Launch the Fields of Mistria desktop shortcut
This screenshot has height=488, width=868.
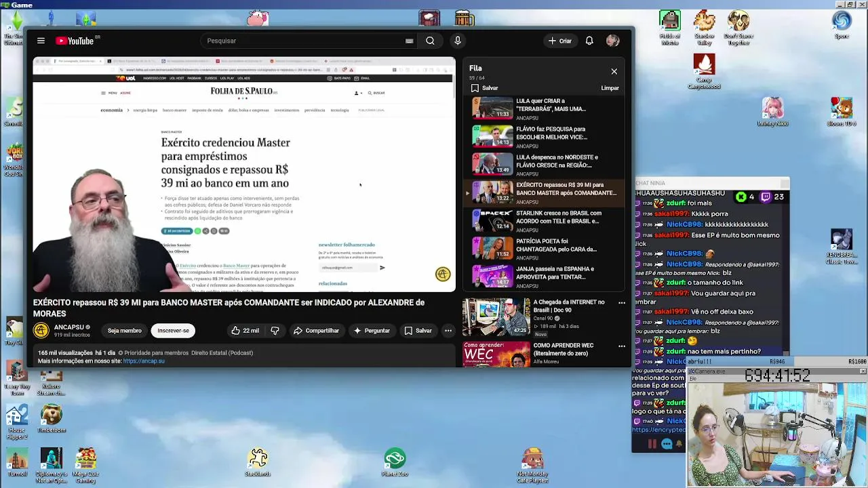coord(670,28)
